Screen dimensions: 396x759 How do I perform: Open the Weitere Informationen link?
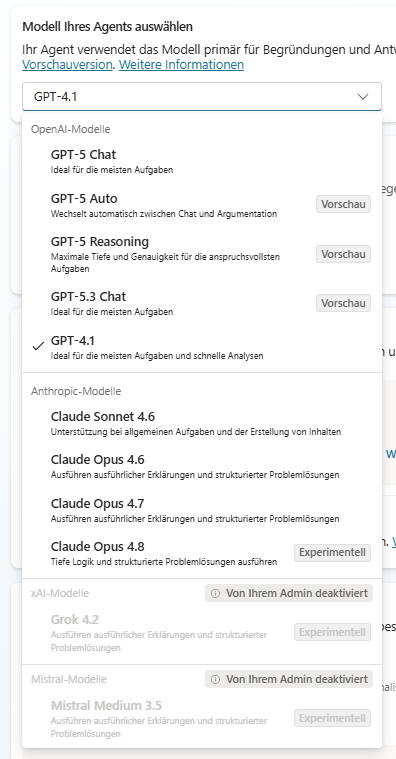point(182,64)
